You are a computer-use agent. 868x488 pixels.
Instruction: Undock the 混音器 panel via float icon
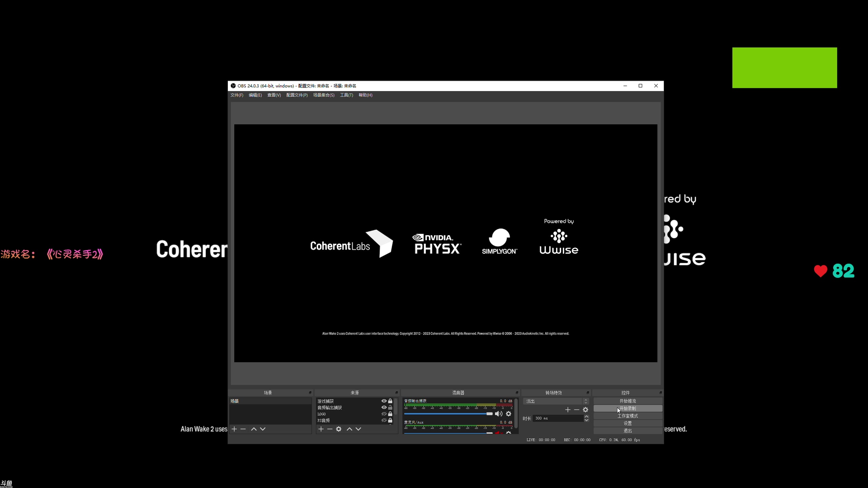[x=517, y=392]
